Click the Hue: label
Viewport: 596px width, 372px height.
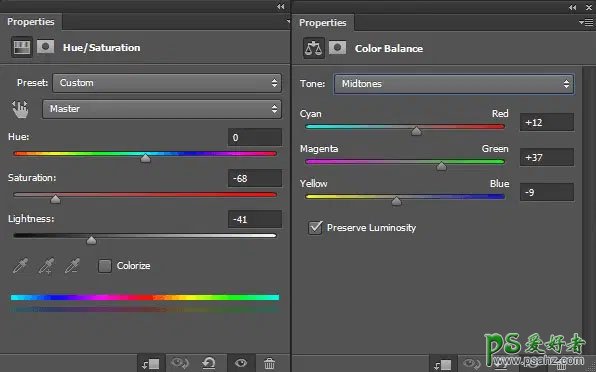[x=19, y=137]
